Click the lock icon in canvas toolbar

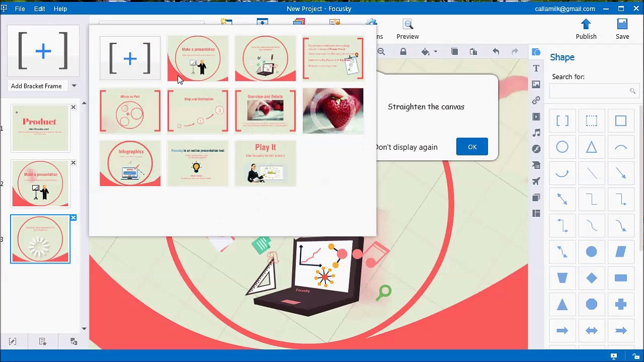403,52
